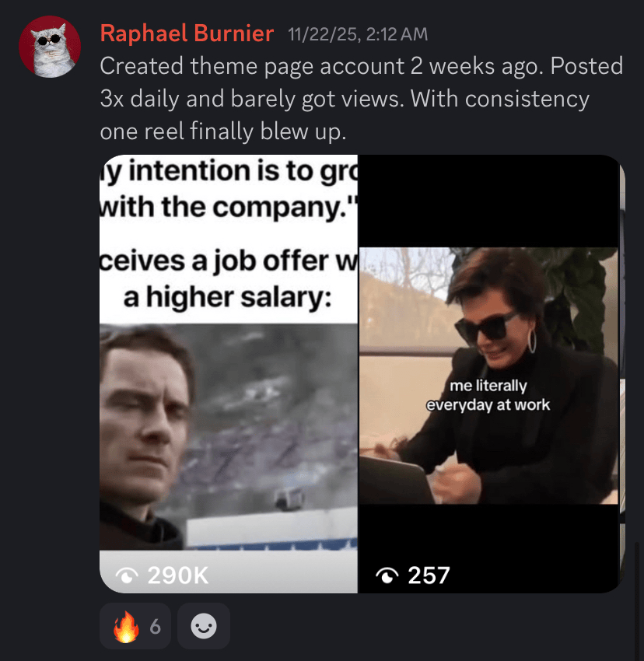Screen dimensions: 644x661
Task: Open the job offer meme thumbnail
Action: click(229, 374)
